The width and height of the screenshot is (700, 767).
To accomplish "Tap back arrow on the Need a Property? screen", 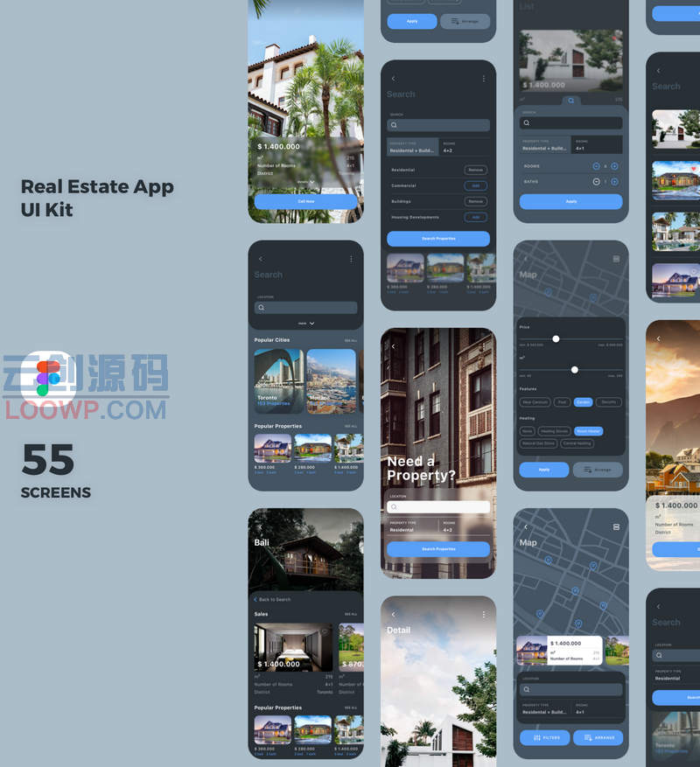I will tap(393, 346).
